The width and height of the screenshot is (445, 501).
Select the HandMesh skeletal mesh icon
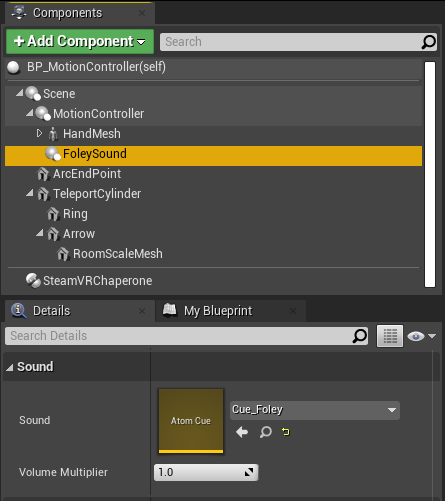point(53,134)
